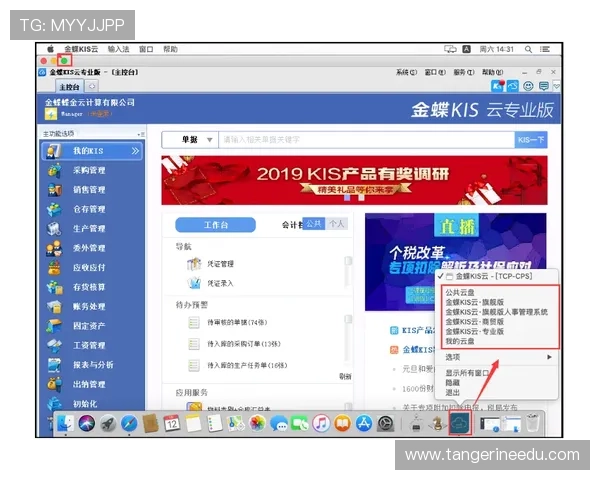The height and width of the screenshot is (480, 600).
Task: Select 金蝶KIS云·专业版 in the Dock menu
Action: click(x=474, y=331)
